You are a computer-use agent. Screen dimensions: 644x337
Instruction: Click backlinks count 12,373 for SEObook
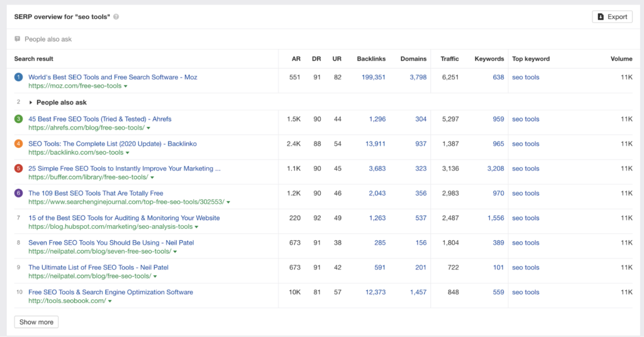(375, 292)
